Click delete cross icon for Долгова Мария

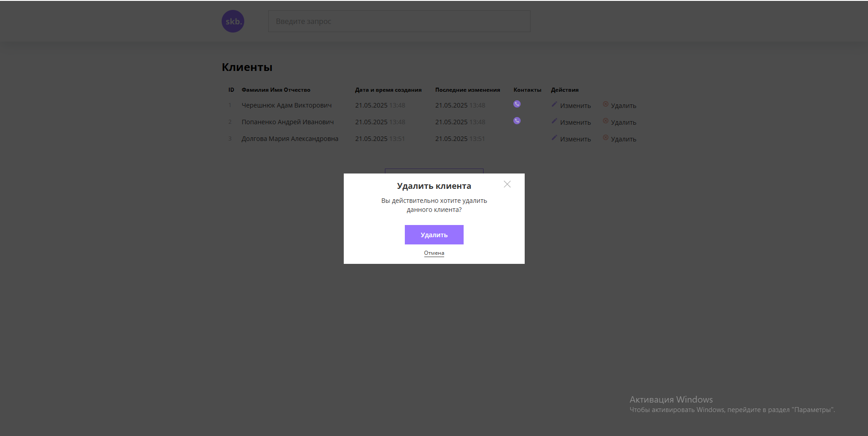(605, 138)
